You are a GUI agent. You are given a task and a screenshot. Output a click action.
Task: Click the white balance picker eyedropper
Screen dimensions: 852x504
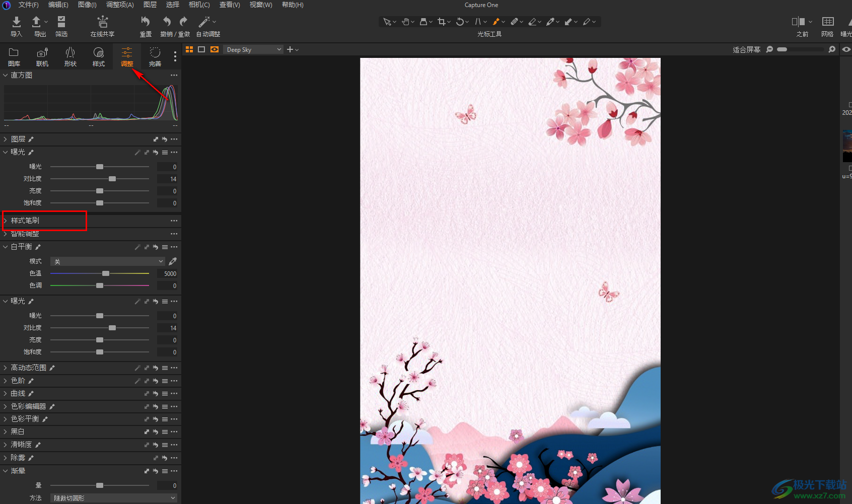coord(173,261)
